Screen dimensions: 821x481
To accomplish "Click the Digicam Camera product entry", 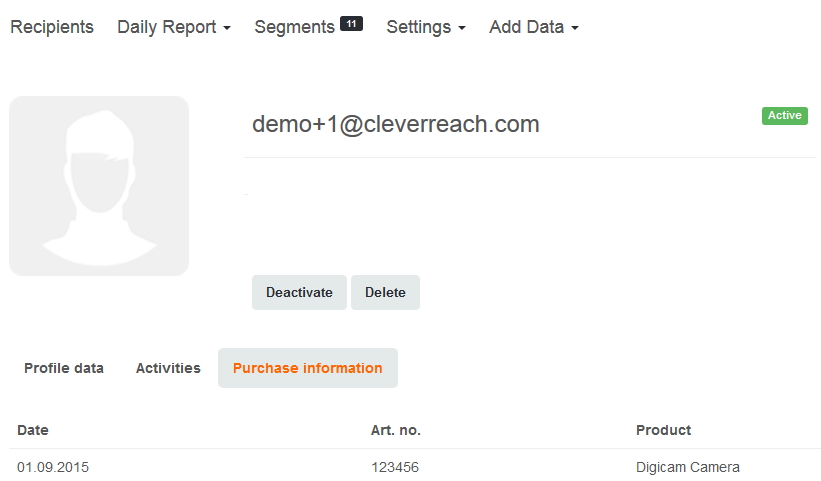I will coord(688,466).
